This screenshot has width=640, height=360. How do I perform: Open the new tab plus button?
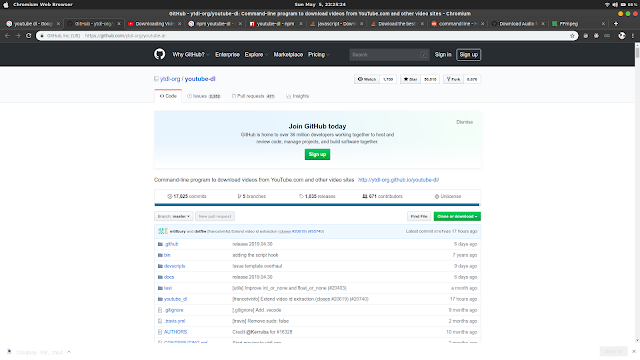pyautogui.click(x=616, y=24)
